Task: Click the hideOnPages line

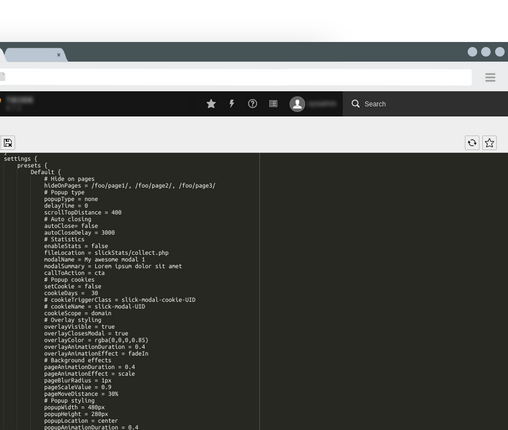Action: [130, 186]
